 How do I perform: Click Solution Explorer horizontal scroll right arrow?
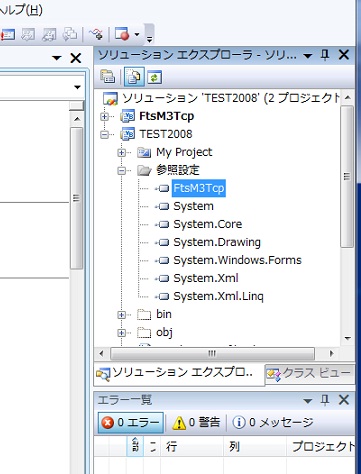(331, 353)
